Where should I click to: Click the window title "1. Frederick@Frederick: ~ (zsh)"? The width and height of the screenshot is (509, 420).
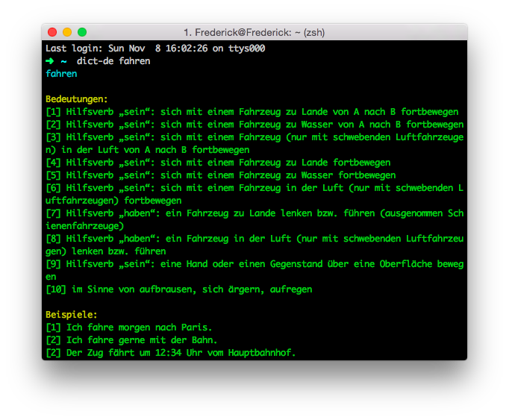click(x=254, y=33)
